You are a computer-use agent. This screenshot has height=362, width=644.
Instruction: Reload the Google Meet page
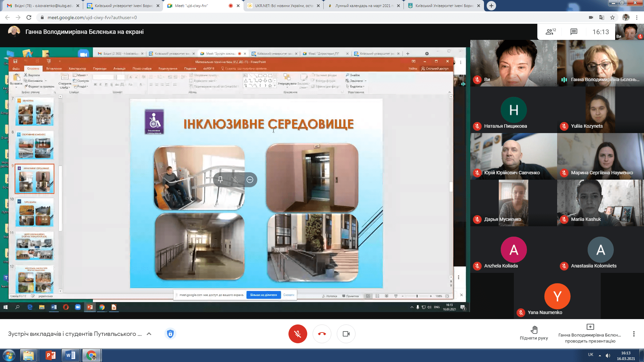tap(29, 17)
